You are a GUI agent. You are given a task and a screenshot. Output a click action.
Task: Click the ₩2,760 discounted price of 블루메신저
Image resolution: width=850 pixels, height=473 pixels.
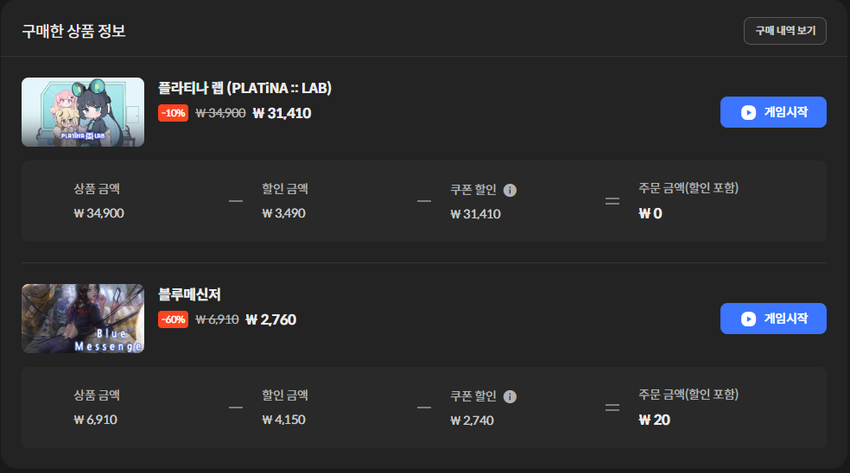coord(271,320)
